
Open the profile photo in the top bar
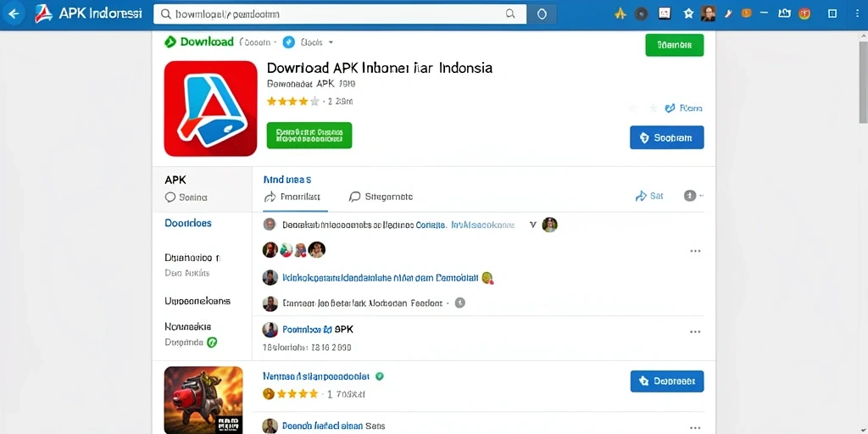(708, 14)
